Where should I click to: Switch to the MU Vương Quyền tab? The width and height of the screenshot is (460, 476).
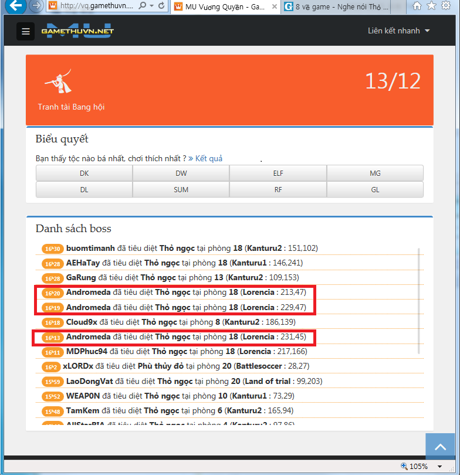[224, 6]
